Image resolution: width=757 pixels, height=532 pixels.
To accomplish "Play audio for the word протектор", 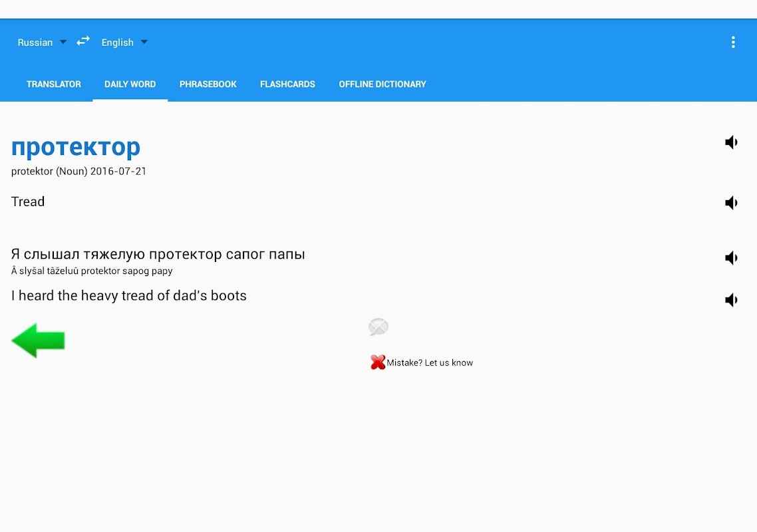I will [732, 142].
